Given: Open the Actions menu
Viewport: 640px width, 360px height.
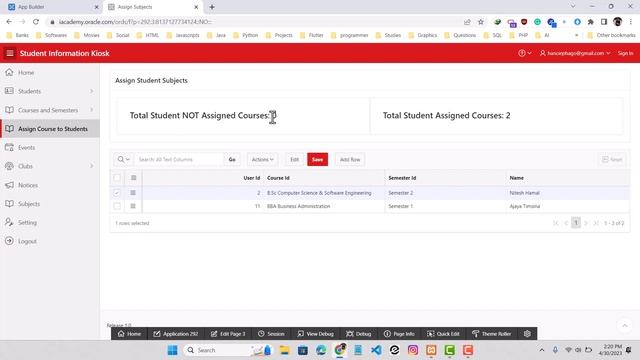Looking at the screenshot, I should (262, 159).
